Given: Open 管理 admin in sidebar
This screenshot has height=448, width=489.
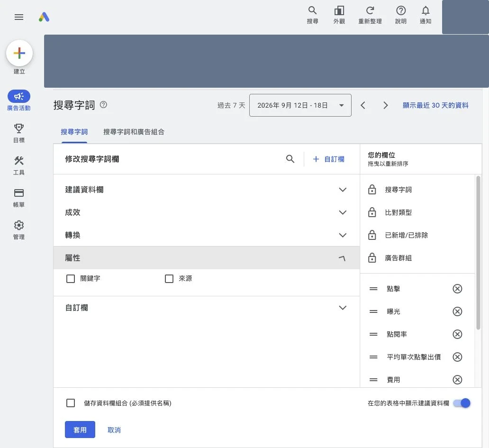Looking at the screenshot, I should coord(18,230).
